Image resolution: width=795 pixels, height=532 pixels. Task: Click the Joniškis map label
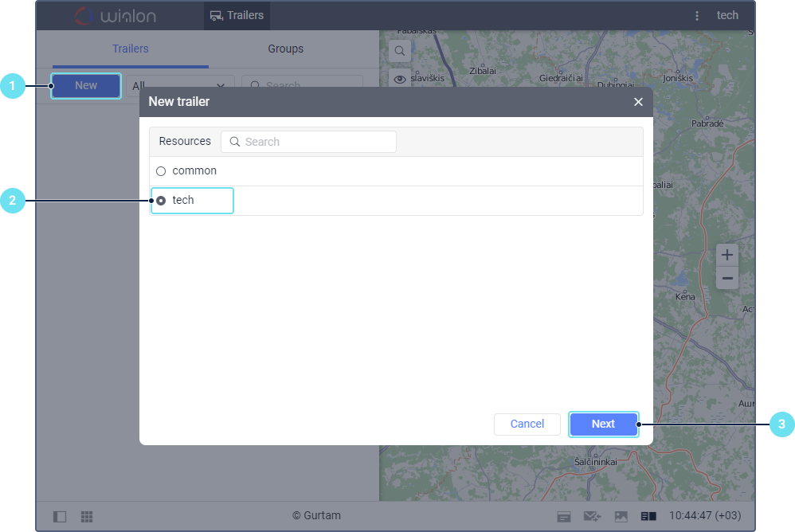tap(677, 79)
